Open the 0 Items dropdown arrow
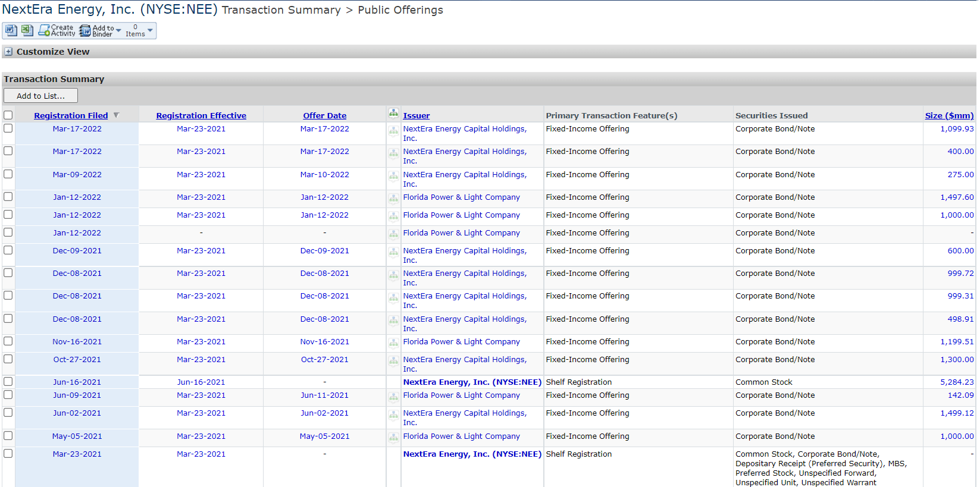Screen dimensions: 980x487 150,30
